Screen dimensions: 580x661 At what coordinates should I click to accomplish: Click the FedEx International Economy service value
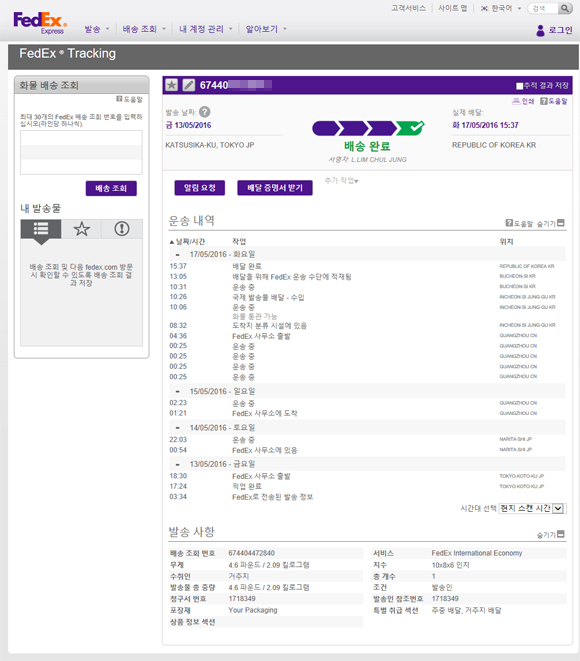[x=477, y=553]
